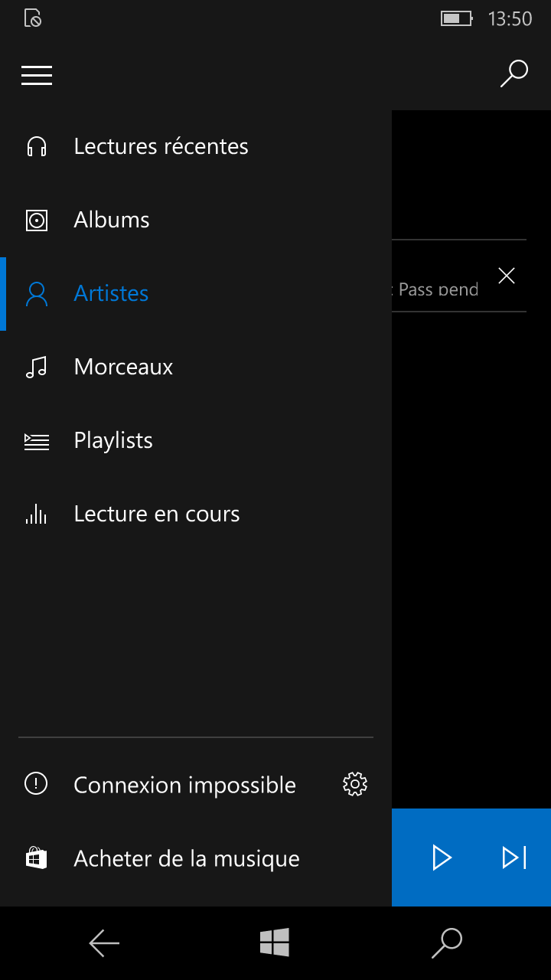This screenshot has height=980, width=551.
Task: Click the equalizer bars Lecture en cours icon
Action: pos(37,514)
